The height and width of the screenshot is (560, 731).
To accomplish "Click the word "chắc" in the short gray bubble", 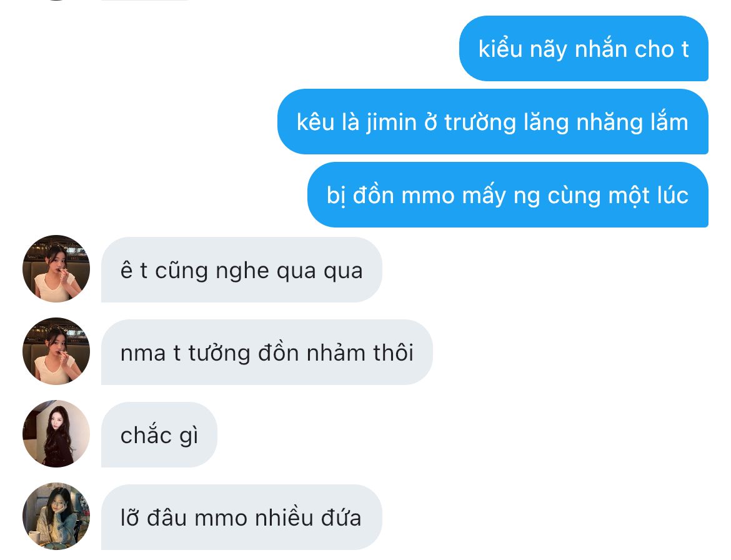I will click(146, 436).
